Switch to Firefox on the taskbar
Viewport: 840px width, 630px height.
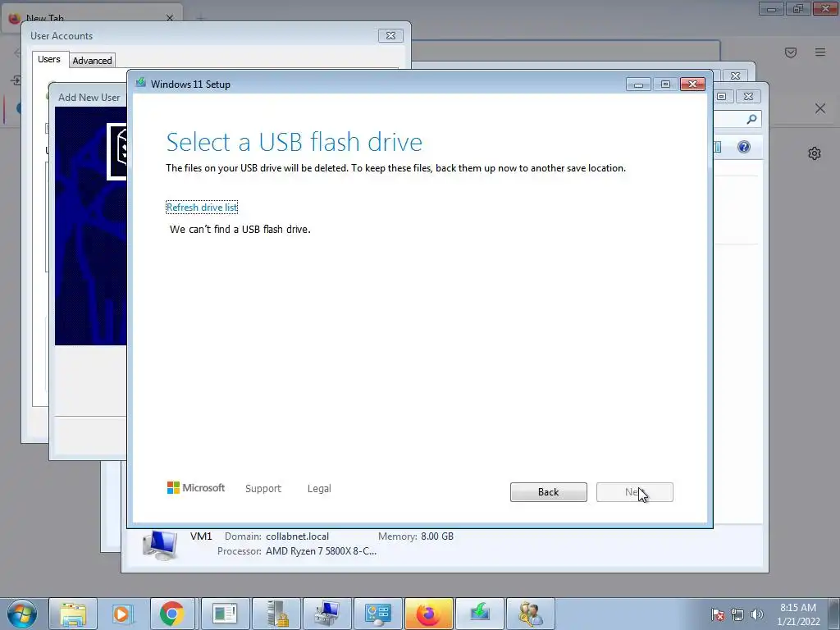(428, 614)
